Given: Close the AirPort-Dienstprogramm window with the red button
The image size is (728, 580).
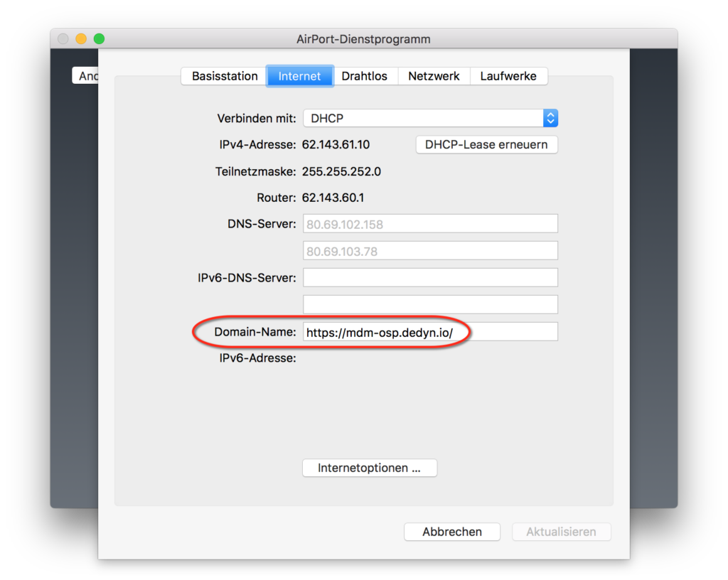Looking at the screenshot, I should [x=63, y=39].
